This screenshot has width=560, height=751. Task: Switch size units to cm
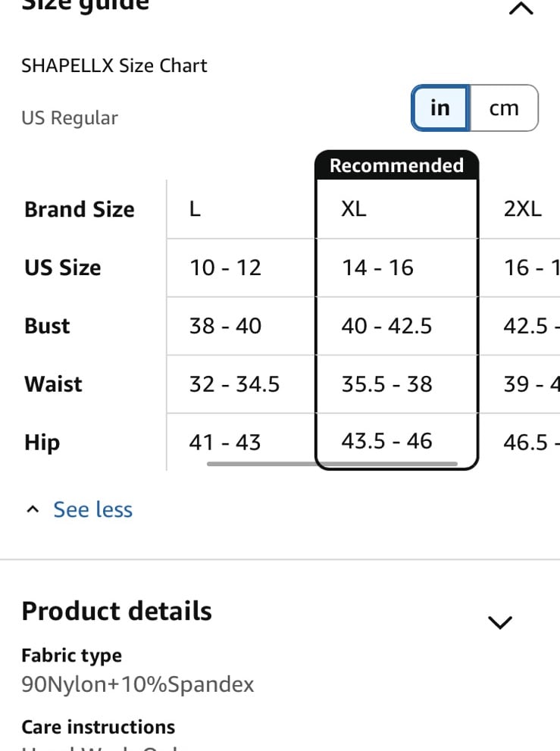coord(504,108)
